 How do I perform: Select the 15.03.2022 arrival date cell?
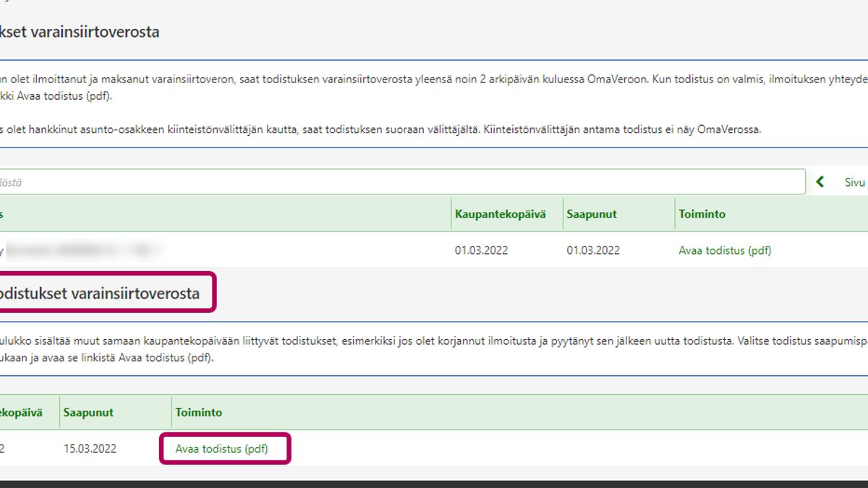(90, 448)
